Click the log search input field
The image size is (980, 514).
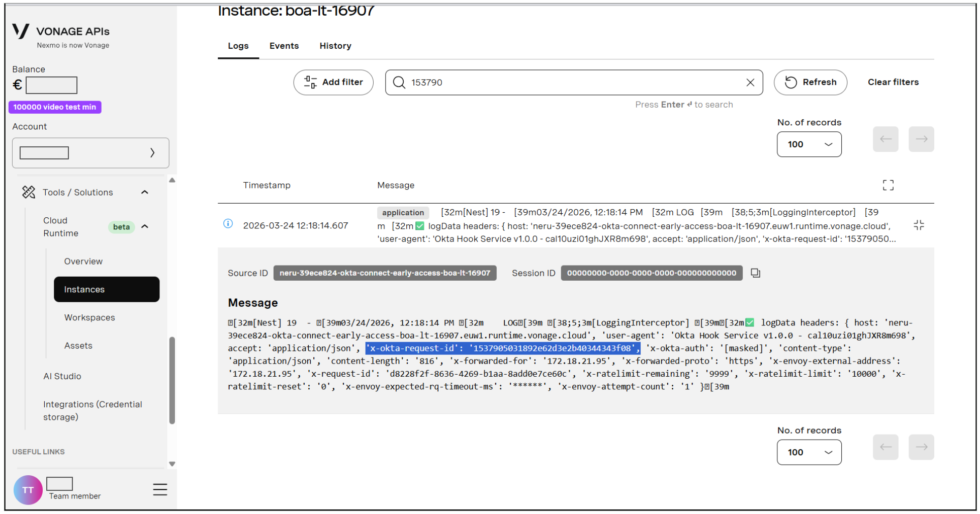(x=574, y=82)
